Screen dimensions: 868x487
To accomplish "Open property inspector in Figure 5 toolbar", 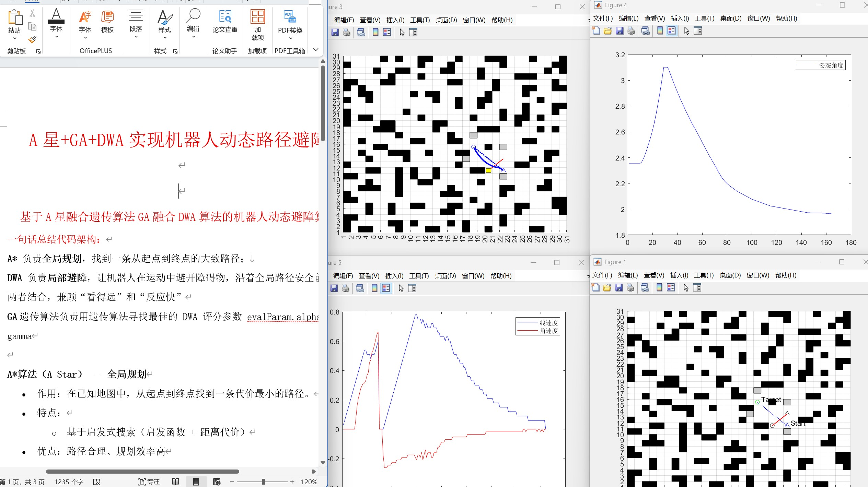I will [412, 288].
